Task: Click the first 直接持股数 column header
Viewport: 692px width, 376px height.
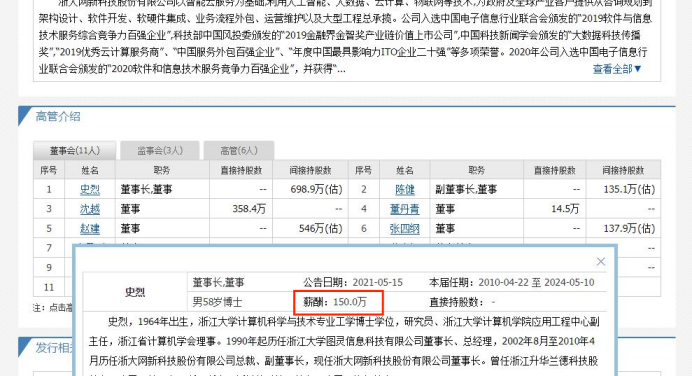Action: tap(241, 170)
